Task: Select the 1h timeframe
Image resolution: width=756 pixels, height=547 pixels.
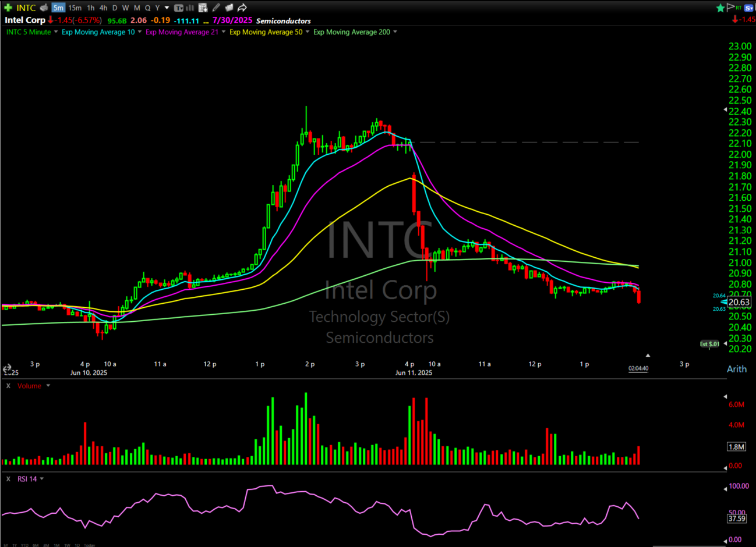Action: pos(91,8)
